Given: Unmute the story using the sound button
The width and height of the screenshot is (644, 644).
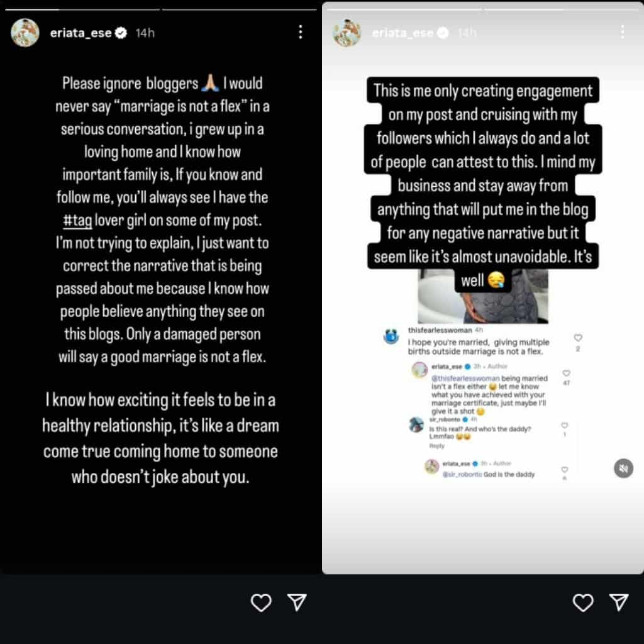Looking at the screenshot, I should 623,468.
